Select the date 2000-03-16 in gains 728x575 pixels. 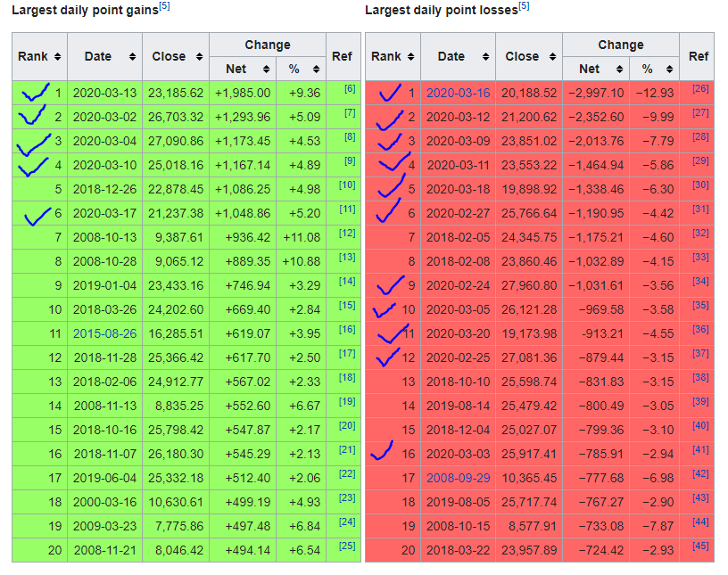click(105, 502)
